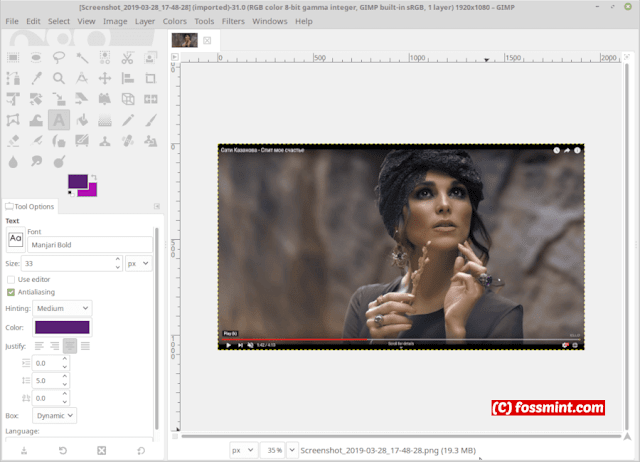The width and height of the screenshot is (640, 462).
Task: Disable the Antialiasing checkbox
Action: click(x=11, y=292)
